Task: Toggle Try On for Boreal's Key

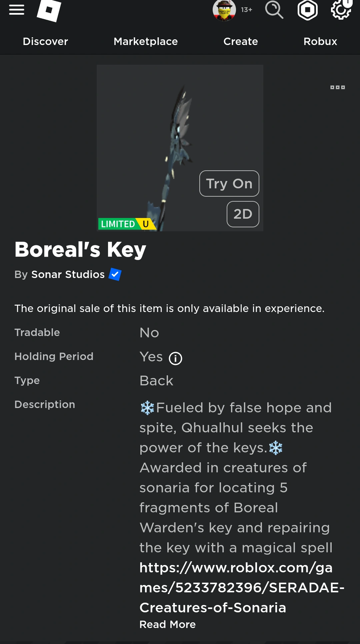Action: [x=229, y=184]
